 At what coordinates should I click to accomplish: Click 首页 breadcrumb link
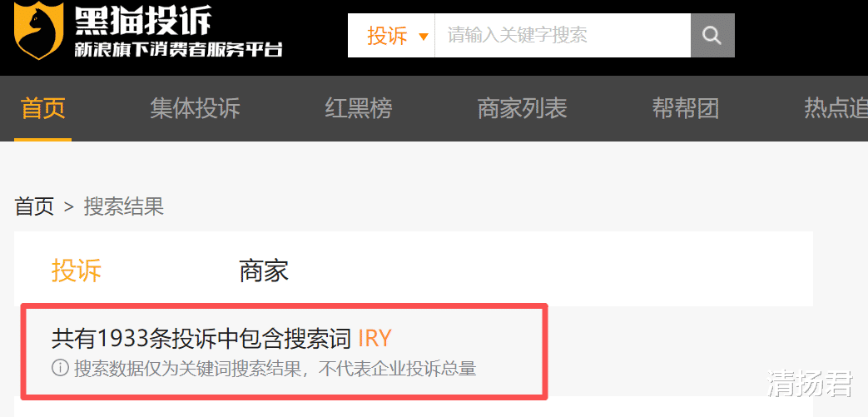pos(34,207)
